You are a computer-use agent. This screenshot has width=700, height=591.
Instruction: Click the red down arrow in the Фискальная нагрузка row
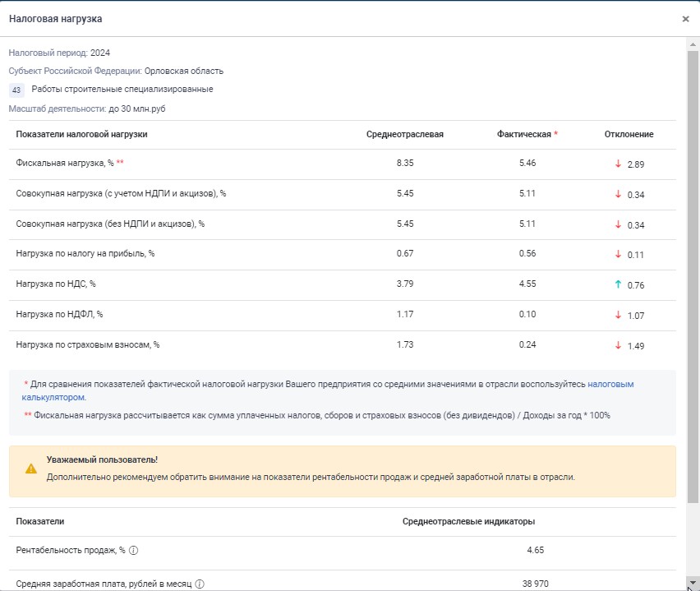click(x=618, y=164)
